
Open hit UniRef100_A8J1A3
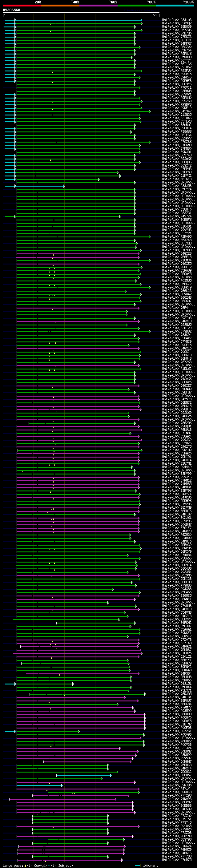[177, 20]
